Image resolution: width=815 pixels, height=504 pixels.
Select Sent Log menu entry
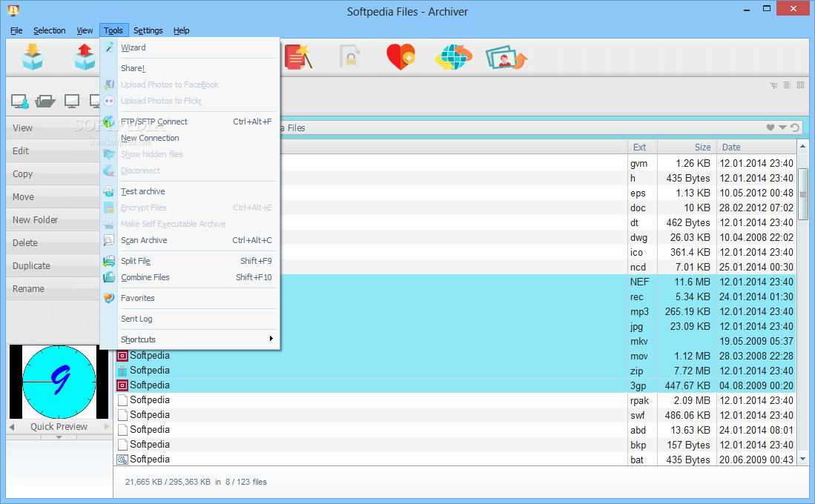tap(191, 319)
